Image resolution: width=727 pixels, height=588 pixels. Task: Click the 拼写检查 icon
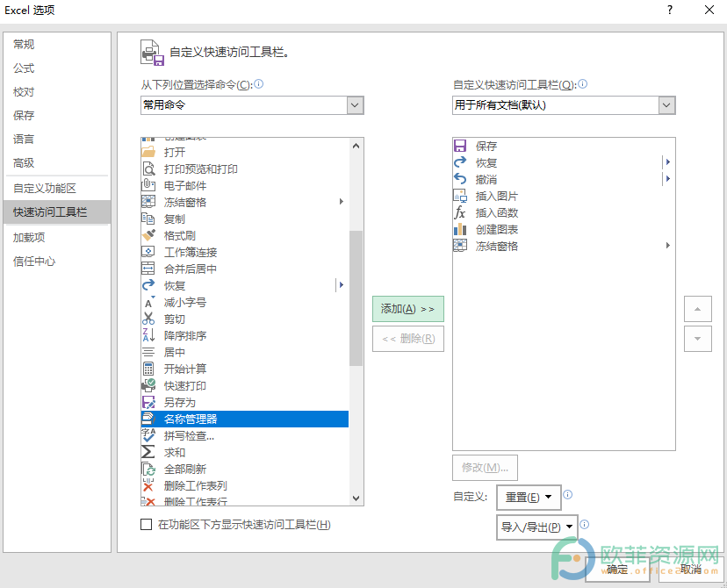tap(148, 435)
